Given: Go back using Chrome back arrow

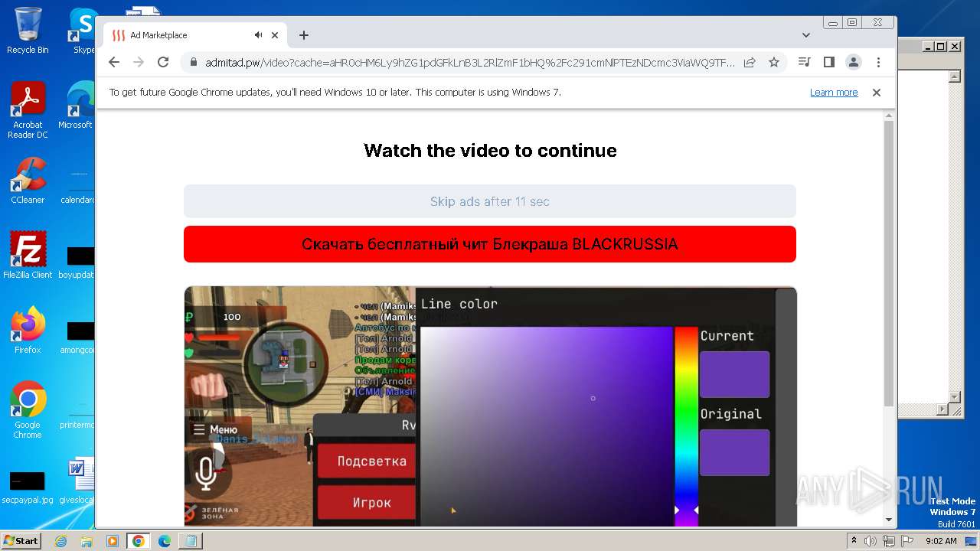Looking at the screenshot, I should pos(114,62).
